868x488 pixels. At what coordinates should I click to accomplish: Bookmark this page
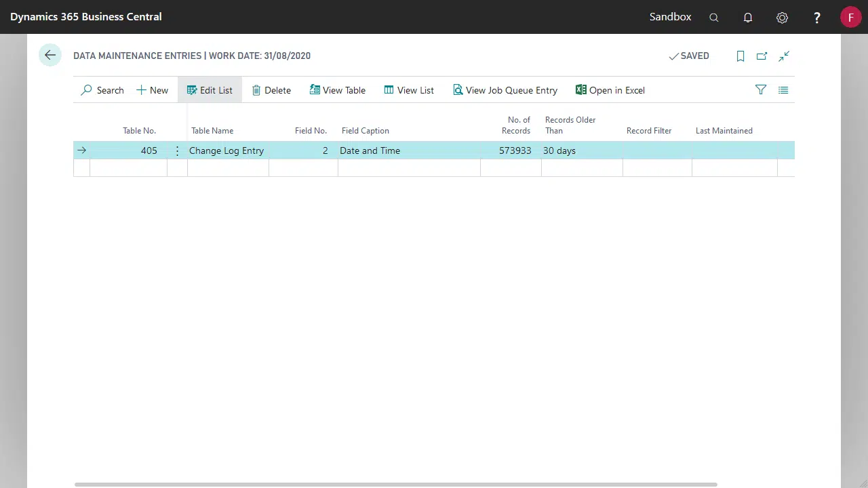point(741,56)
